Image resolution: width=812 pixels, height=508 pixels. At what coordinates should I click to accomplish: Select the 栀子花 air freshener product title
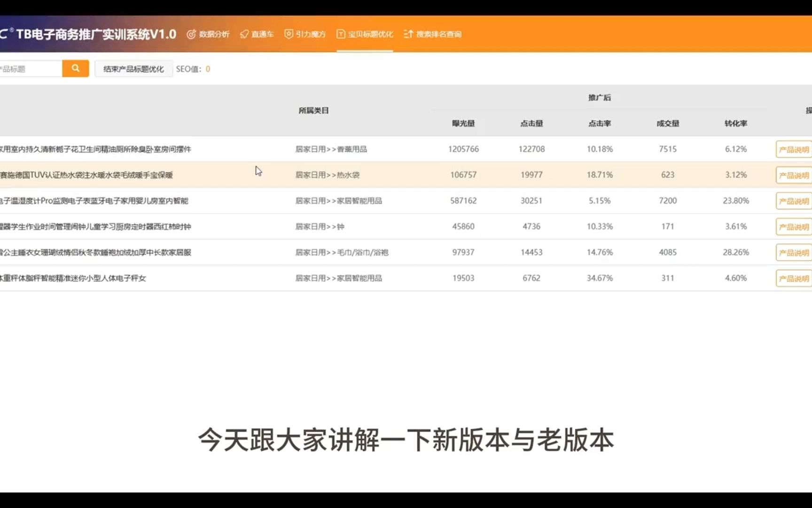tap(95, 149)
